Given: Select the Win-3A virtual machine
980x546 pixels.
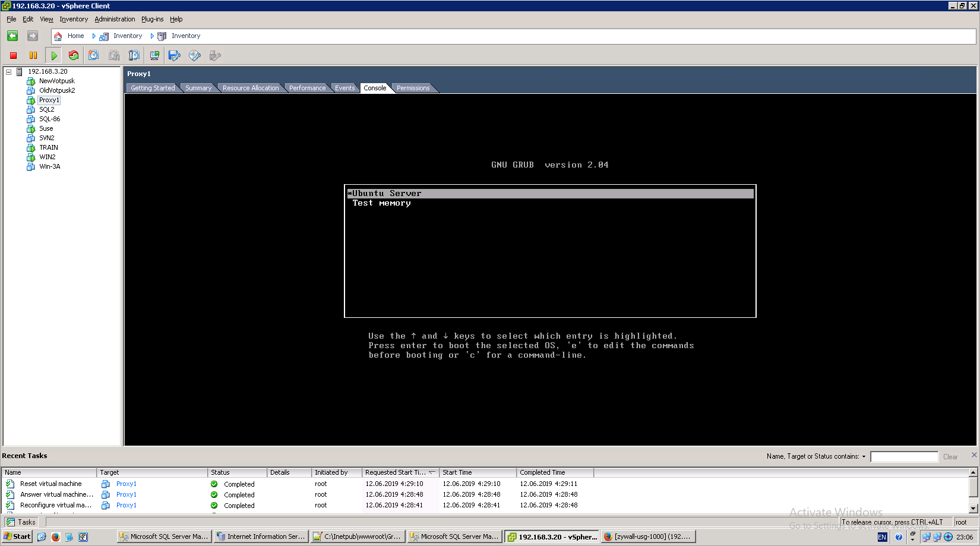Looking at the screenshot, I should click(50, 166).
